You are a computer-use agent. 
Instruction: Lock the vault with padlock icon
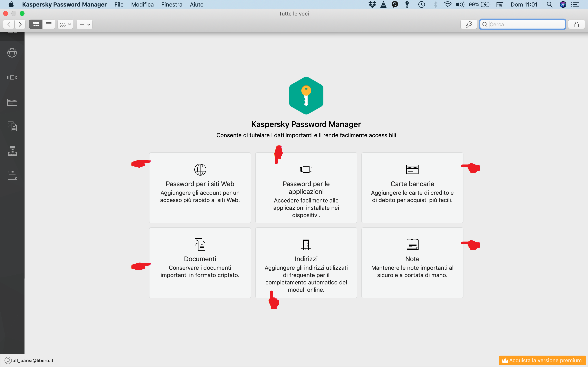pos(576,24)
